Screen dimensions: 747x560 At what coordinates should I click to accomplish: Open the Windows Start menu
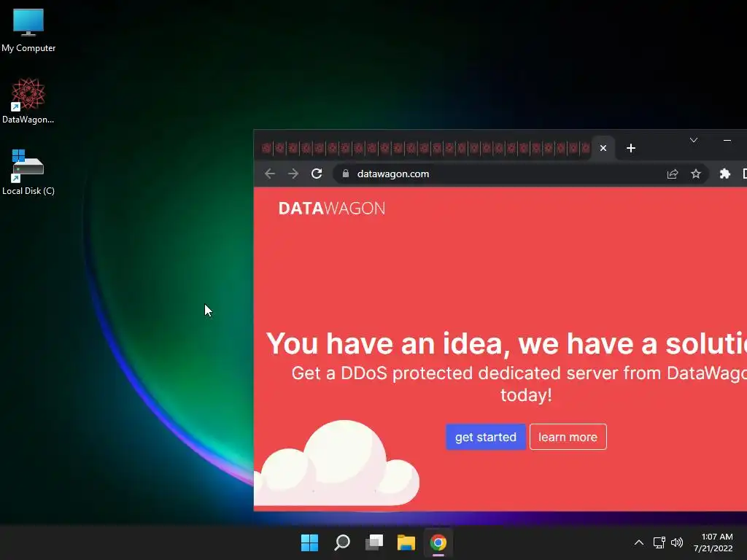click(309, 542)
